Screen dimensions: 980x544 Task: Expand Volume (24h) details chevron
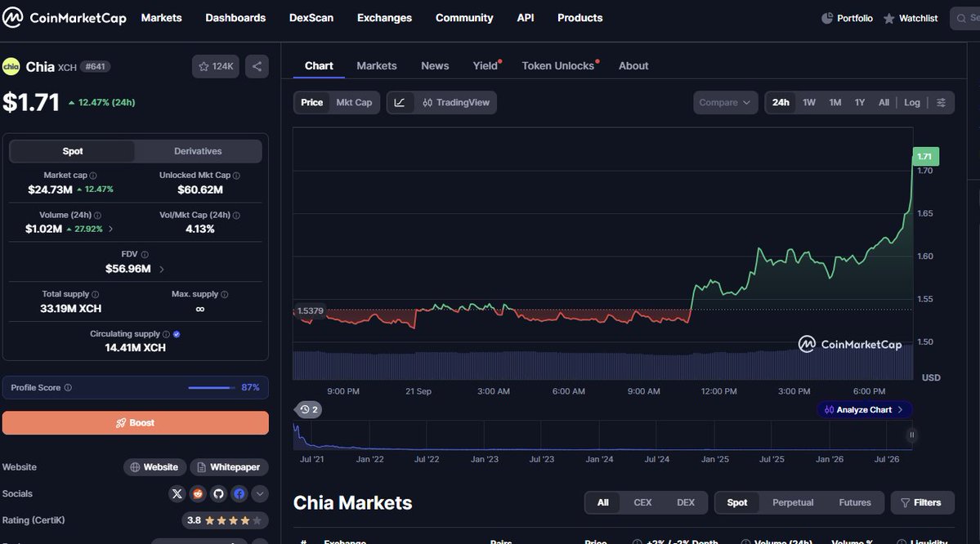point(110,230)
